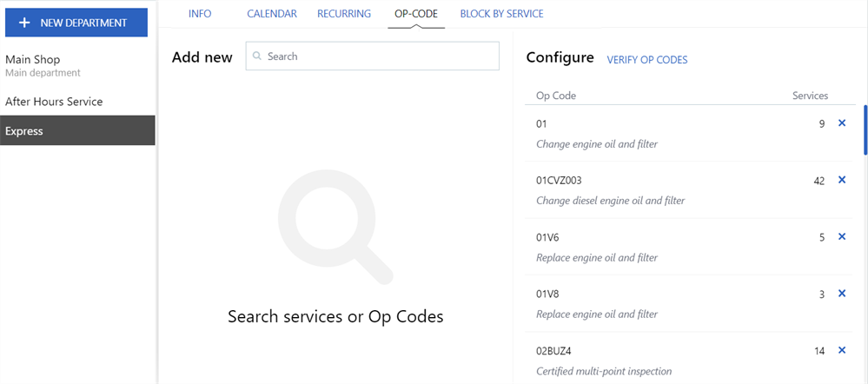Click the plus icon for new department
The height and width of the screenshot is (384, 868).
coord(24,23)
